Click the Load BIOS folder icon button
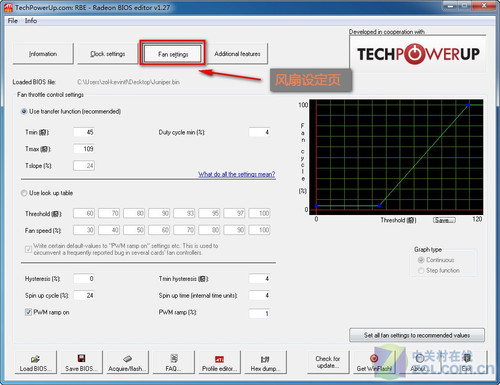Viewport: 500px width, 385px height. pyautogui.click(x=35, y=362)
